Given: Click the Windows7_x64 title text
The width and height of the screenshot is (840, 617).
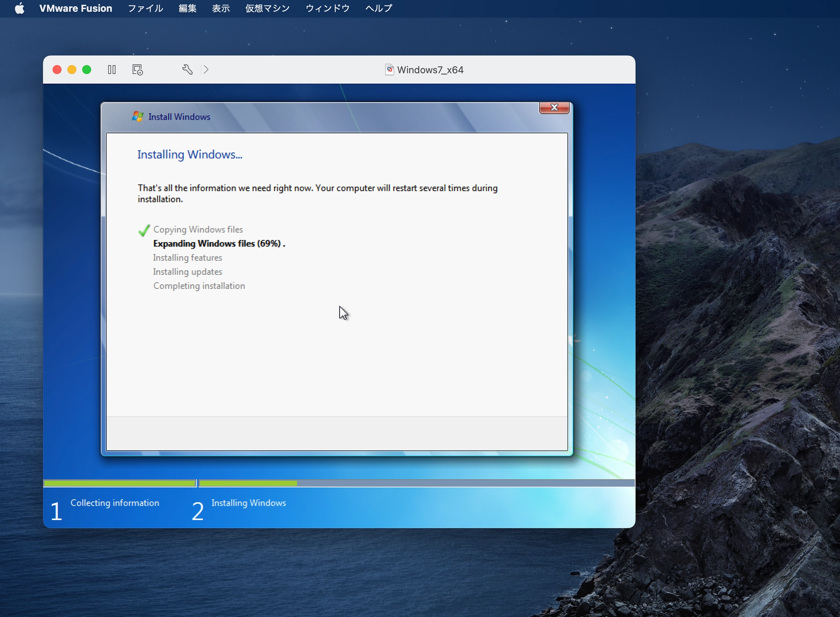Looking at the screenshot, I should coord(430,69).
